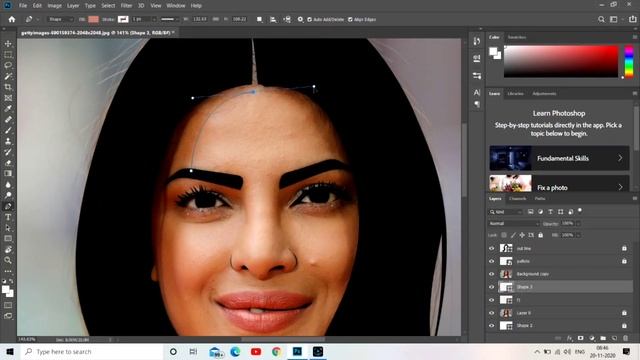Select the Gradient tool
This screenshot has height=360, width=640.
tap(8, 173)
